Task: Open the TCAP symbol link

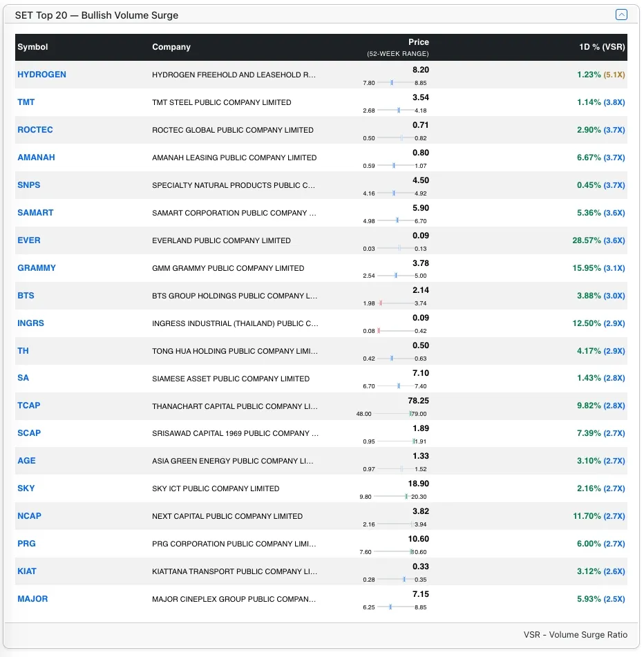Action: 28,406
